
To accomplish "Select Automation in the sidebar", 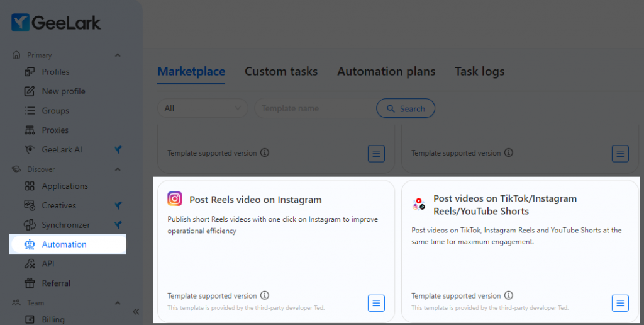I will point(68,244).
